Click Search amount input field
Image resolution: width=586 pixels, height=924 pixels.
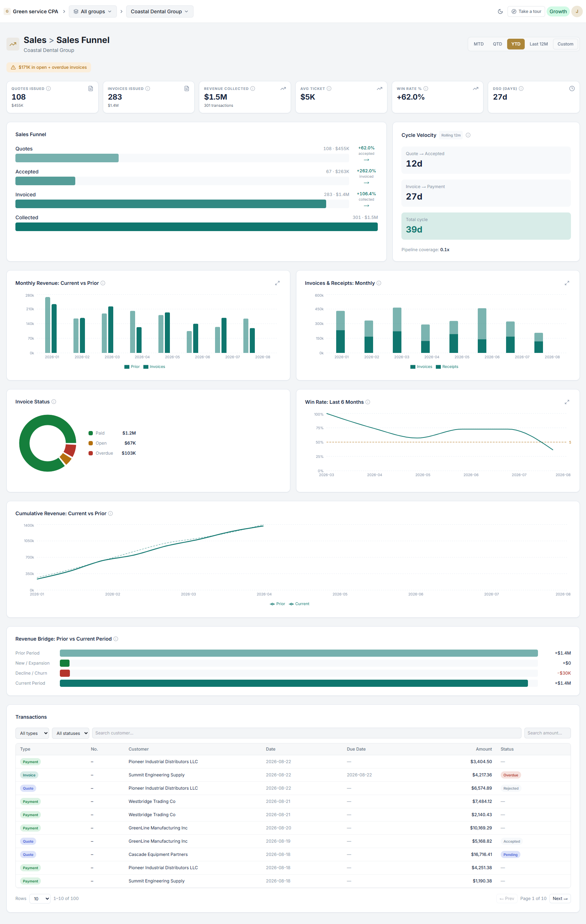tap(547, 733)
